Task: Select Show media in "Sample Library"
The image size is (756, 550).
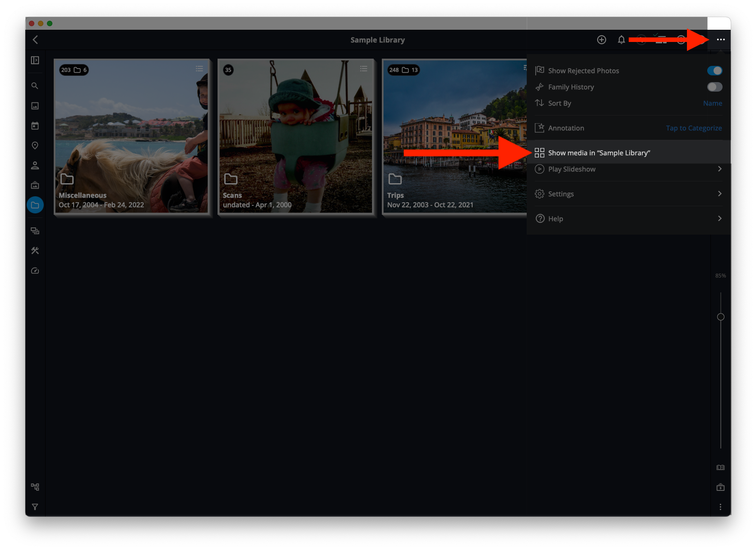Action: tap(598, 153)
